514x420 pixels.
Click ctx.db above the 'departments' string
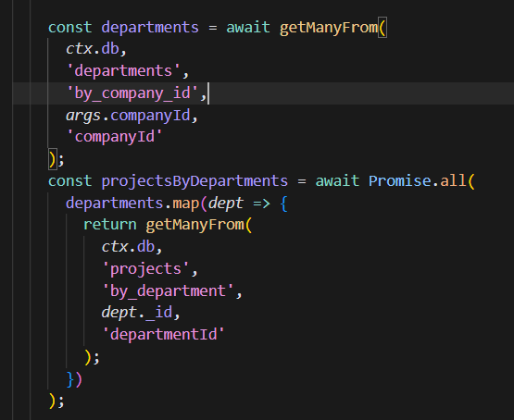pos(93,49)
